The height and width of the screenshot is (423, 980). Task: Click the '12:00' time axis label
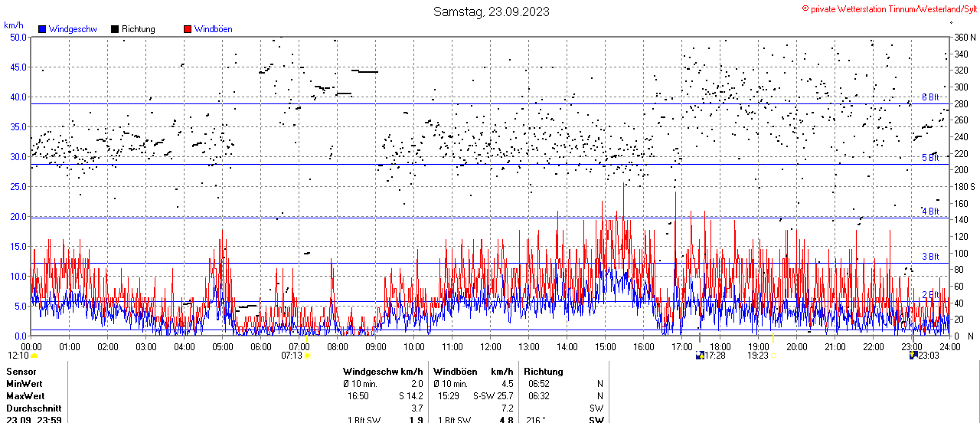coord(490,346)
